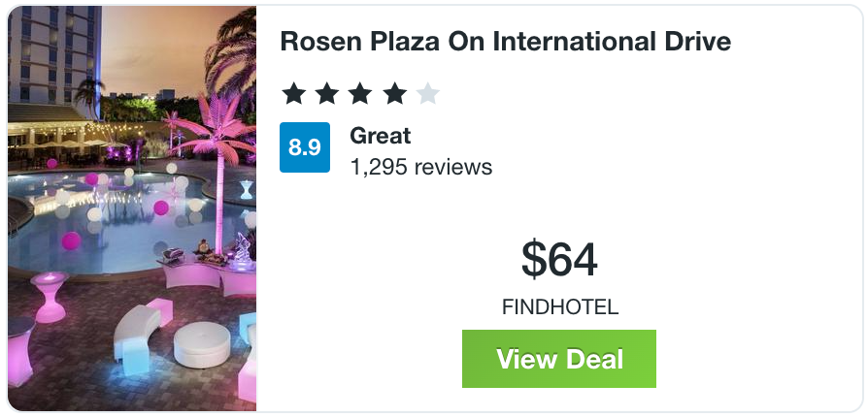The height and width of the screenshot is (417, 868).
Task: Click the first filled rating star
Action: click(293, 94)
